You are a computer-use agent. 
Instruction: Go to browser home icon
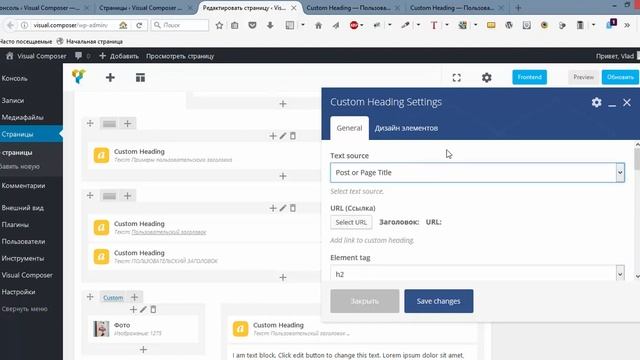pyautogui.click(x=318, y=25)
